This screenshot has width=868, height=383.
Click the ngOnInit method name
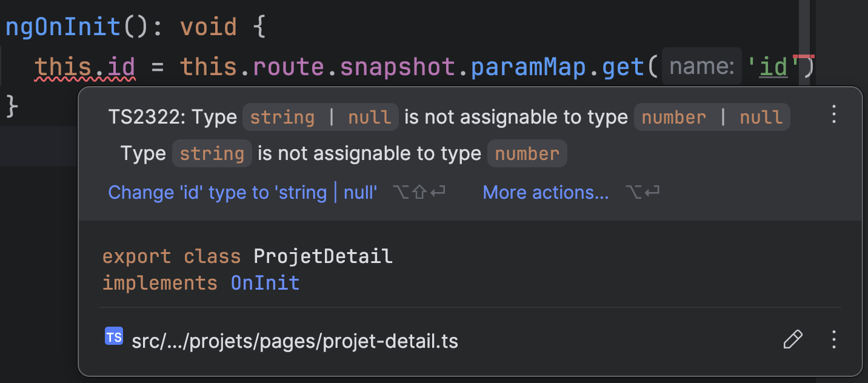[62, 27]
